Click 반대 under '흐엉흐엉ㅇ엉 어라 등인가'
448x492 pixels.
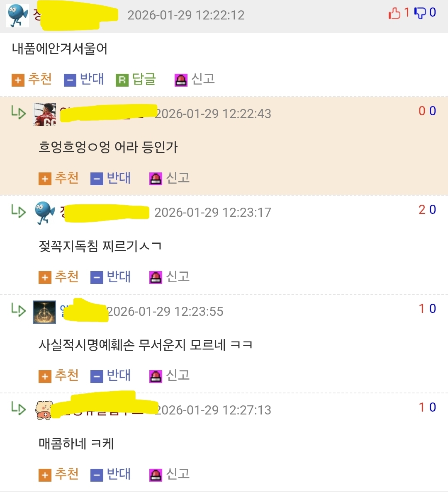(110, 178)
